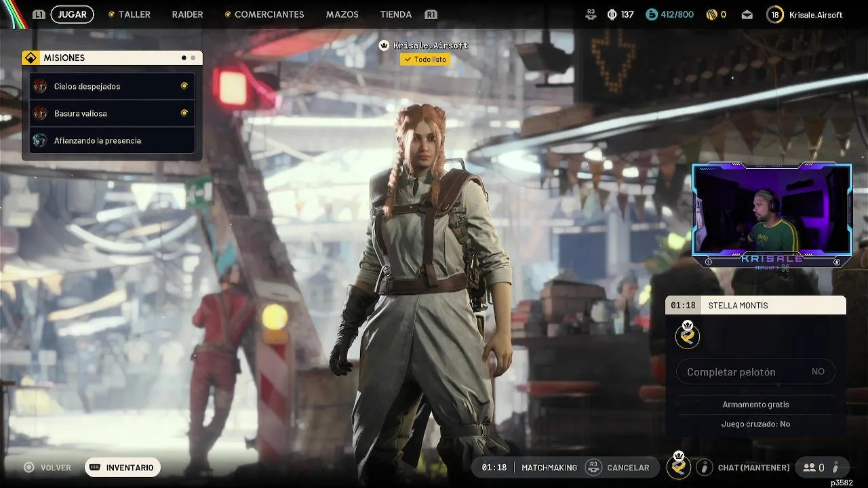Open the RAIDER tab
Viewport: 868px width, 488px height.
click(187, 14)
